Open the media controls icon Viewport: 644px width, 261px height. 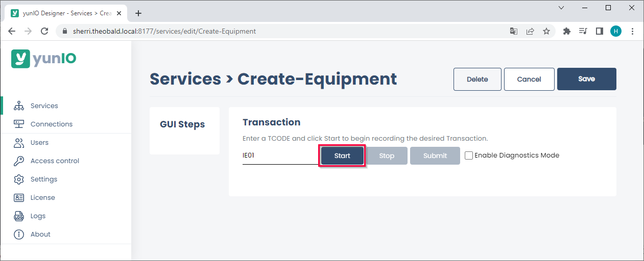[x=583, y=31]
